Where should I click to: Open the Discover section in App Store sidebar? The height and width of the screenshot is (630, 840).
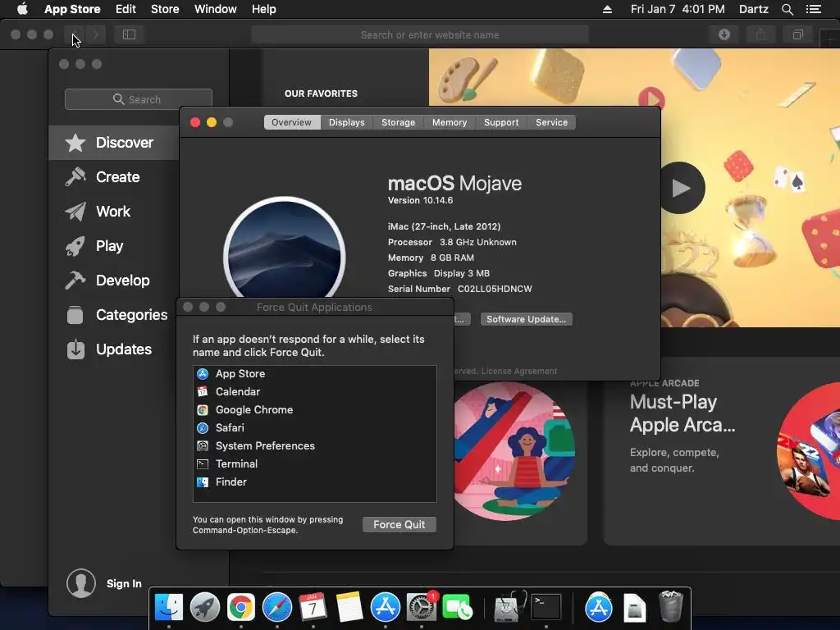pos(113,143)
